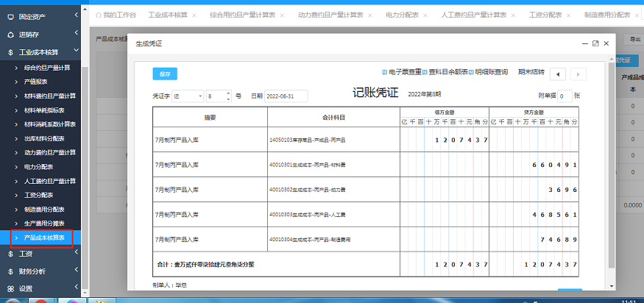Expand the 进销存 sidebar menu
The image size is (644, 303).
pos(40,35)
